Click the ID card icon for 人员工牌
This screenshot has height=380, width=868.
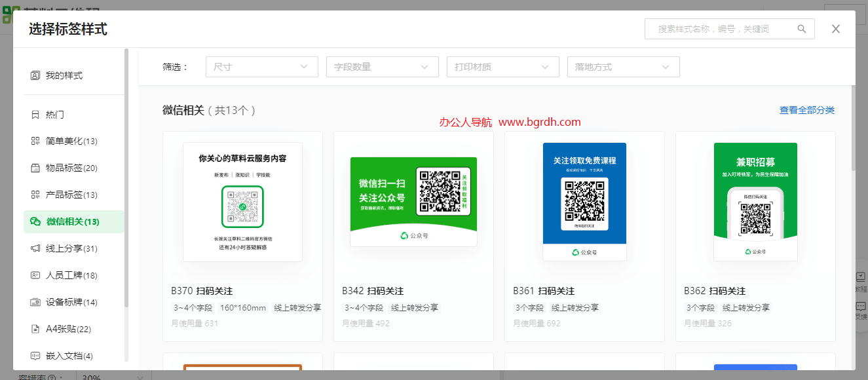click(x=35, y=275)
